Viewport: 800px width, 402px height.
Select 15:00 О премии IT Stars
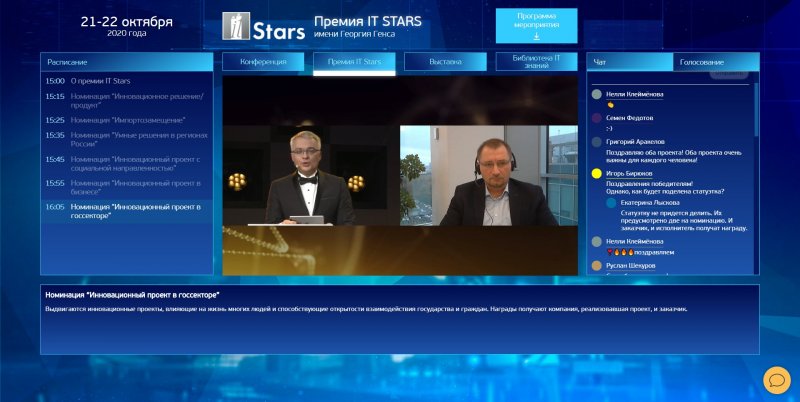click(127, 81)
